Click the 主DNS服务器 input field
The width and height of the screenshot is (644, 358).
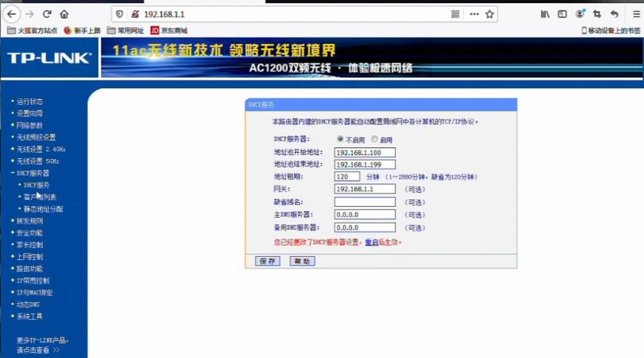tap(365, 214)
